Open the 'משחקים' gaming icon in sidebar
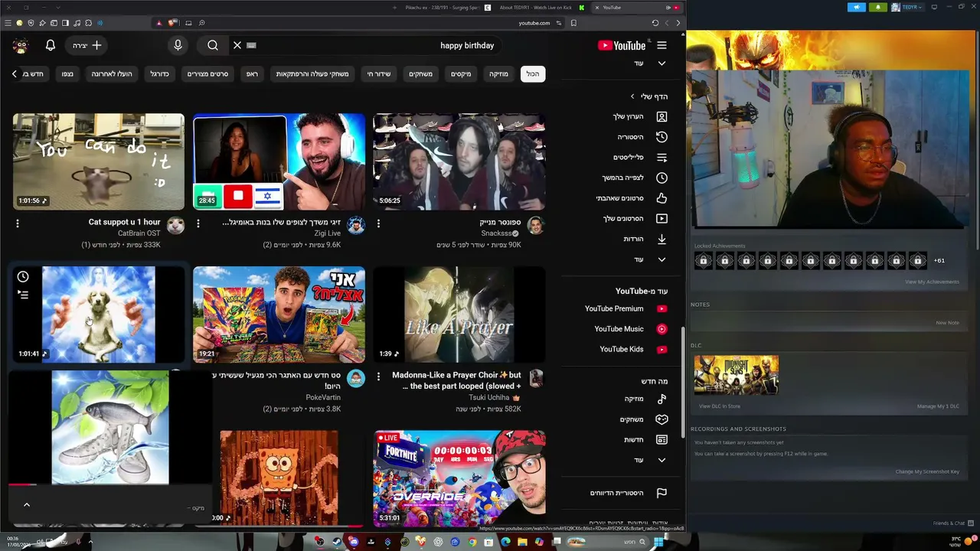This screenshot has width=980, height=551. [661, 419]
